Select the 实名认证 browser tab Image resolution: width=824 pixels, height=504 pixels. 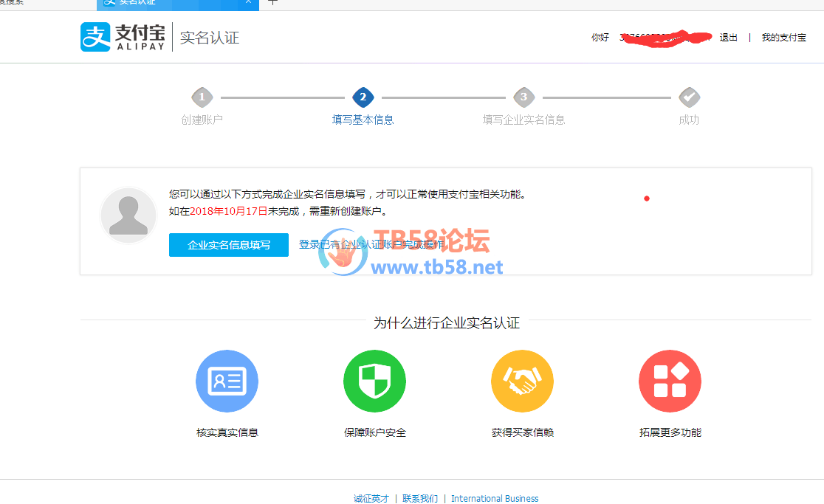tap(178, 4)
